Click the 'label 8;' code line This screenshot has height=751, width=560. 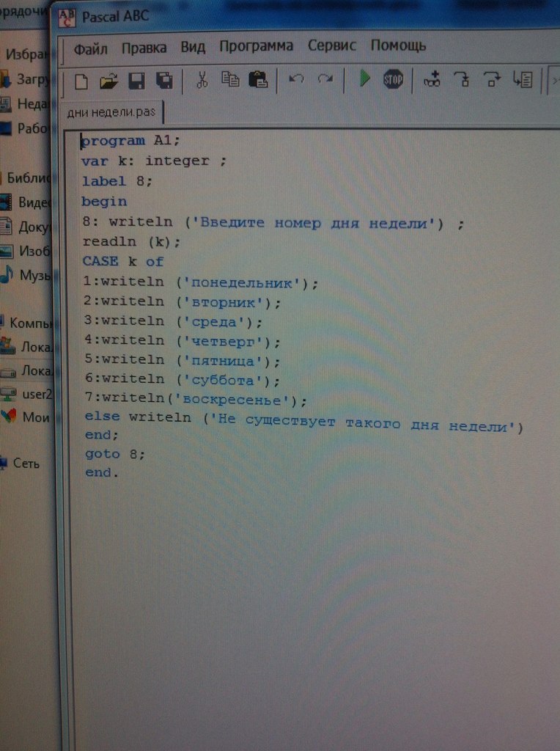click(117, 181)
